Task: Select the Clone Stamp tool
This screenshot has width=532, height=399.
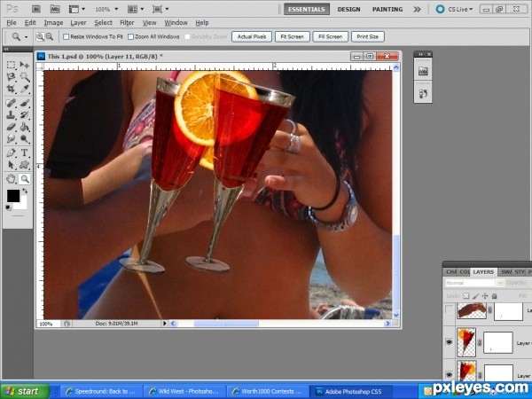Action: coord(12,114)
